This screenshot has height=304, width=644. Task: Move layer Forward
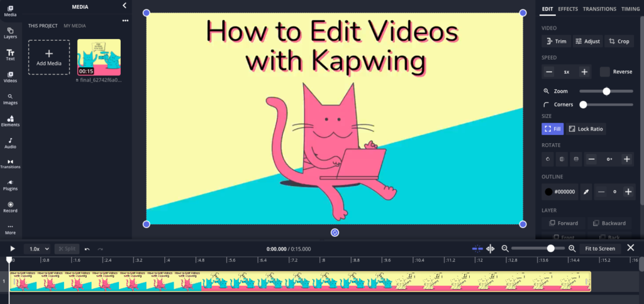[x=563, y=223]
